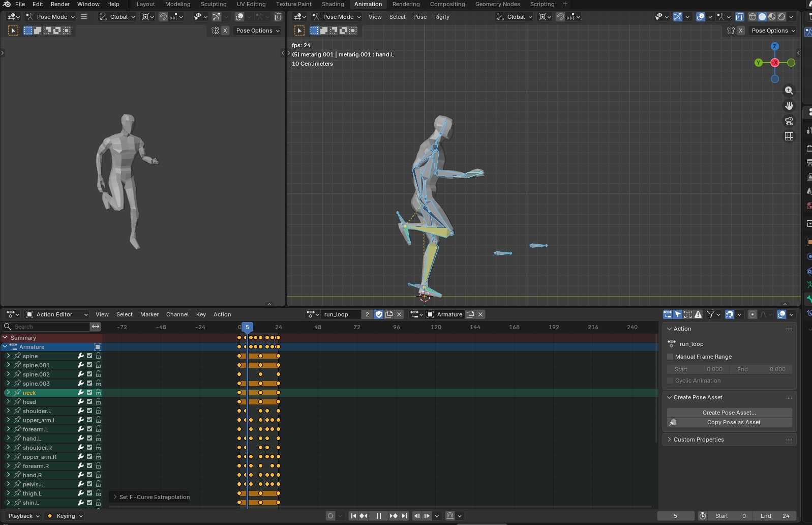
Task: Toggle camera view icon in viewport
Action: coord(789,121)
